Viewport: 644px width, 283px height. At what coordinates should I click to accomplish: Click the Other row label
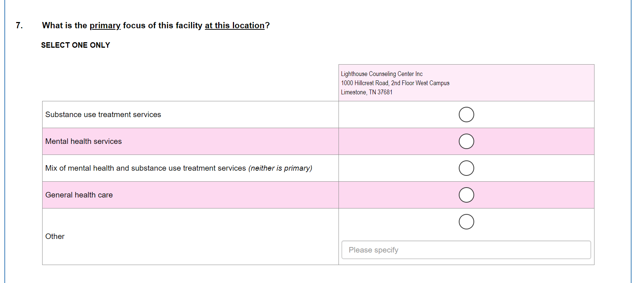pos(55,236)
